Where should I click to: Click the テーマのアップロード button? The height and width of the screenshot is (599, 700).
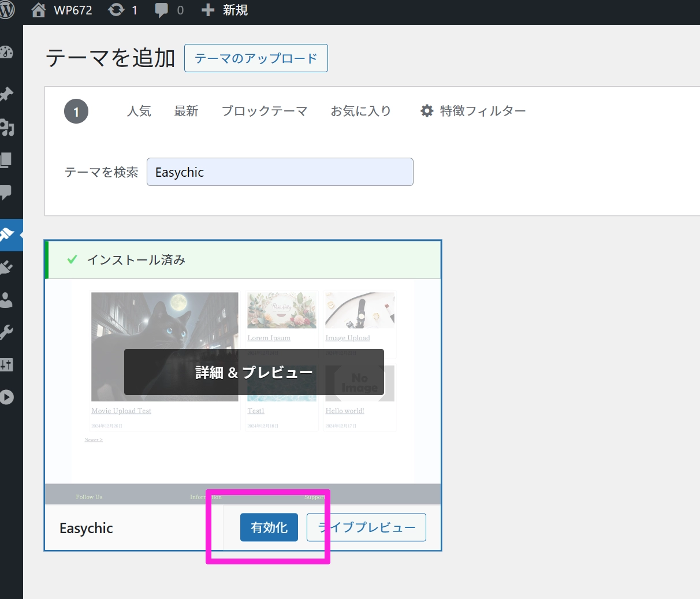pos(256,58)
